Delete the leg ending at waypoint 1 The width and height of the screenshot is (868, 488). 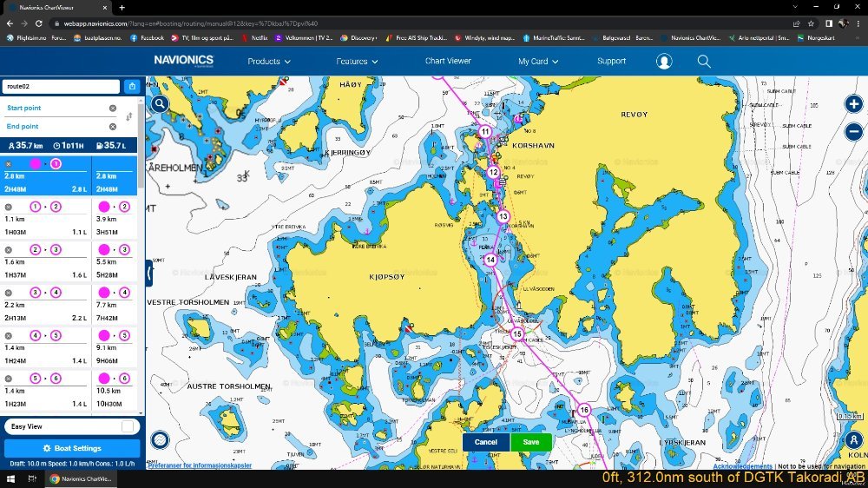click(9, 164)
